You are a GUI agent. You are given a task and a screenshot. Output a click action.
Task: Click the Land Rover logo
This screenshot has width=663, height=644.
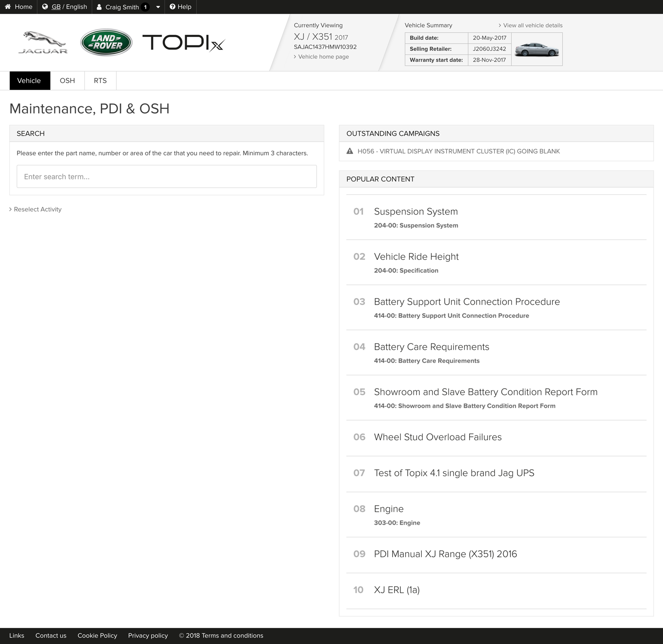pos(106,42)
